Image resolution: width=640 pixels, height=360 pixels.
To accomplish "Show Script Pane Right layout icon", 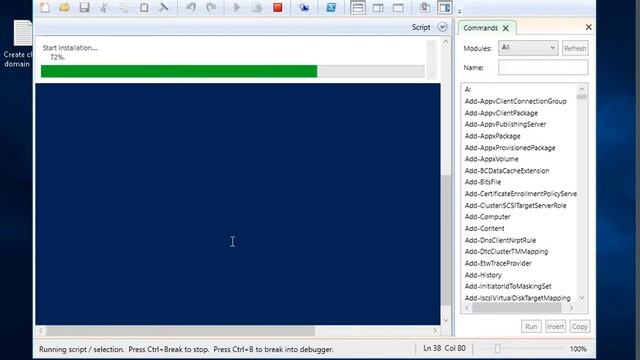I will coord(378,7).
